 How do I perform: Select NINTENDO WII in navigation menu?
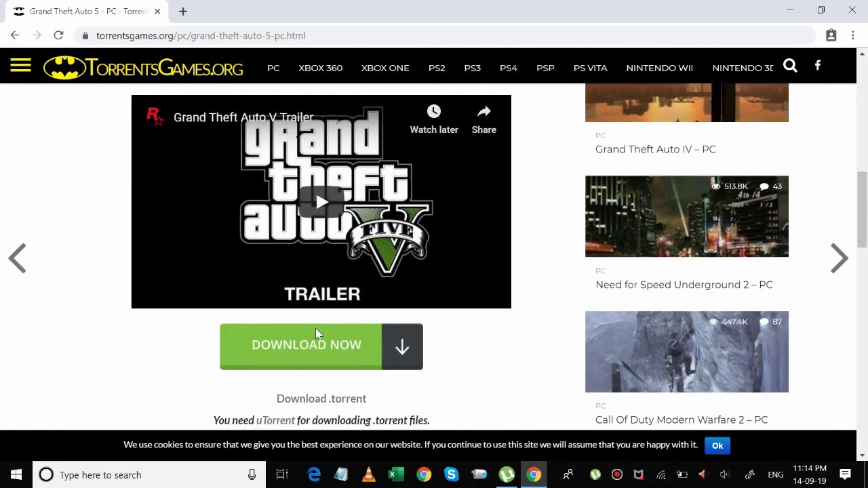coord(659,68)
